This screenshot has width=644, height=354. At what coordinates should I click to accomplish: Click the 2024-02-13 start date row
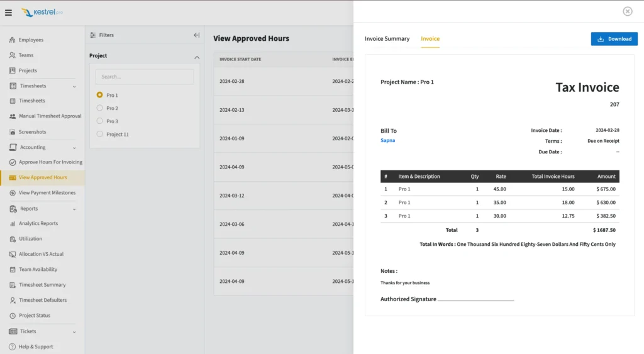pos(231,110)
